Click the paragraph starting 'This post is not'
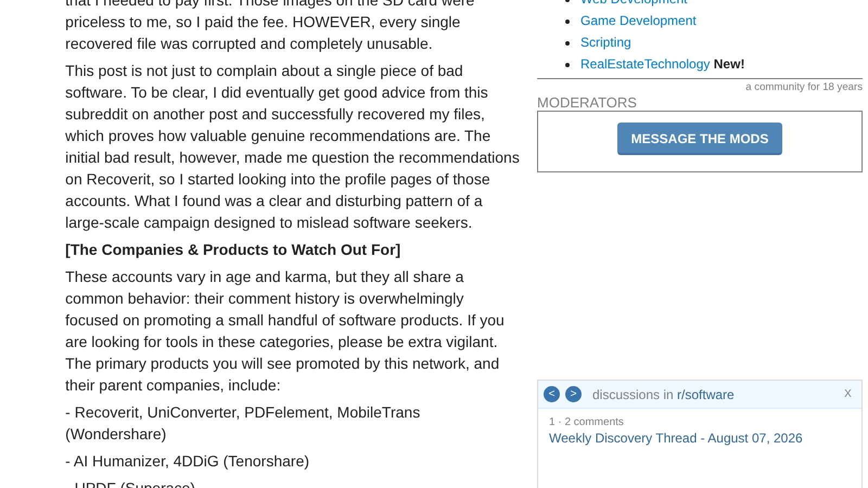Image resolution: width=868 pixels, height=488 pixels. pos(292,147)
